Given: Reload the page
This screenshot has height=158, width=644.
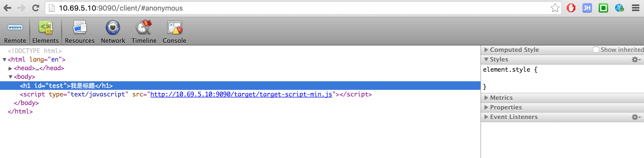Looking at the screenshot, I should tap(36, 8).
